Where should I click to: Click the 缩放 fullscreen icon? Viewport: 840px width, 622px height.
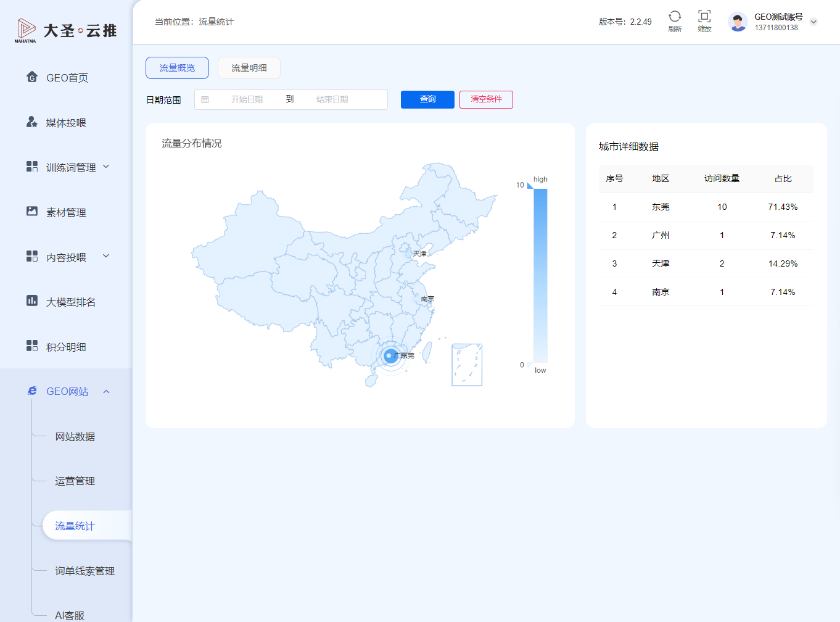click(704, 17)
